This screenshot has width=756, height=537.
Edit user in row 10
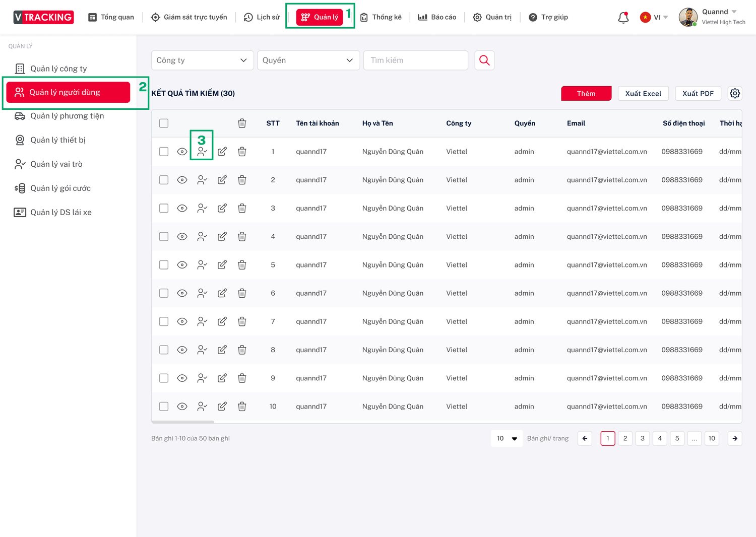point(222,407)
